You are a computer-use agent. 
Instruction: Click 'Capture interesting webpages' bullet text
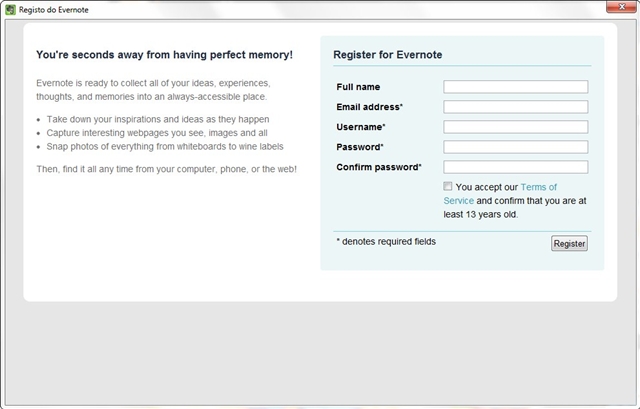coord(157,133)
